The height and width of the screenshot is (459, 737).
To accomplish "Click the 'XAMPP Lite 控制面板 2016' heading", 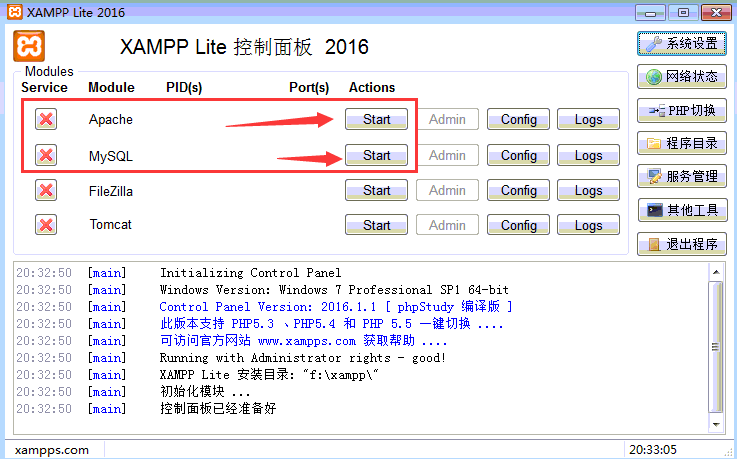I will (244, 47).
